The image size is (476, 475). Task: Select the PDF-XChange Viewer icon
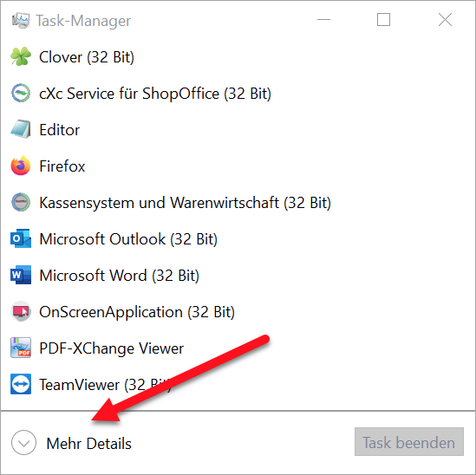[21, 348]
